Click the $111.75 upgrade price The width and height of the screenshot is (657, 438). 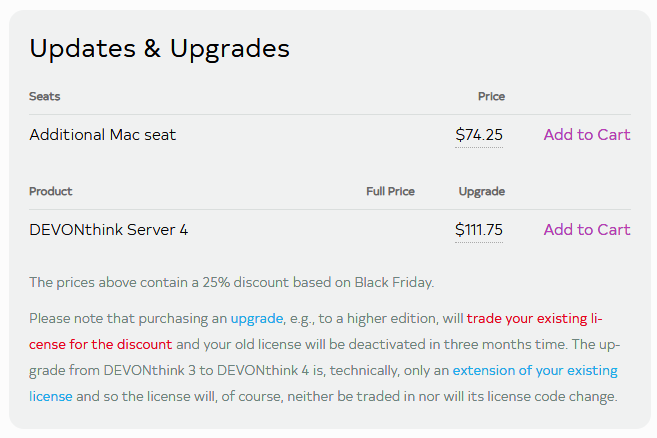pos(479,230)
